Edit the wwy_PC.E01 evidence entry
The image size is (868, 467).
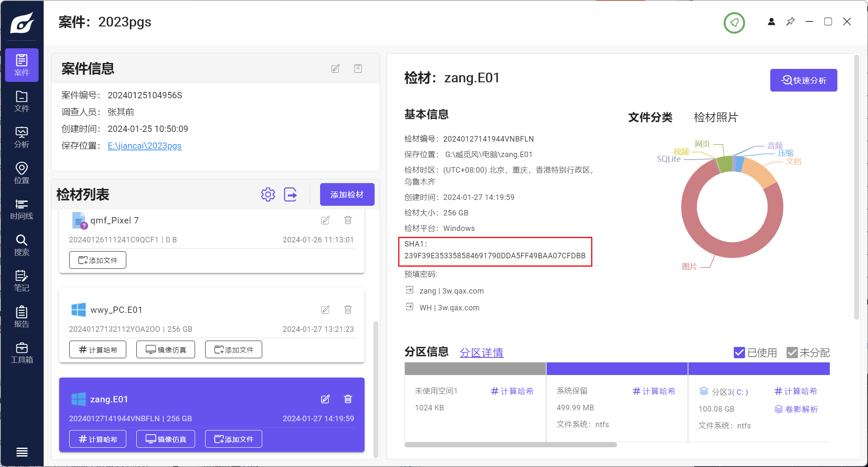tap(325, 310)
